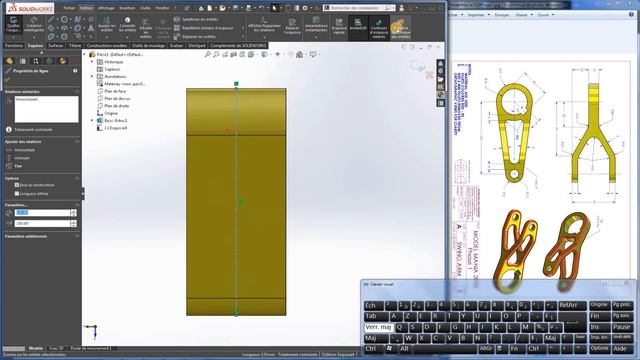Image resolution: width=640 pixels, height=360 pixels.
Task: Click zoom-to-fit magnifier in view toolbar
Action: pos(207,54)
